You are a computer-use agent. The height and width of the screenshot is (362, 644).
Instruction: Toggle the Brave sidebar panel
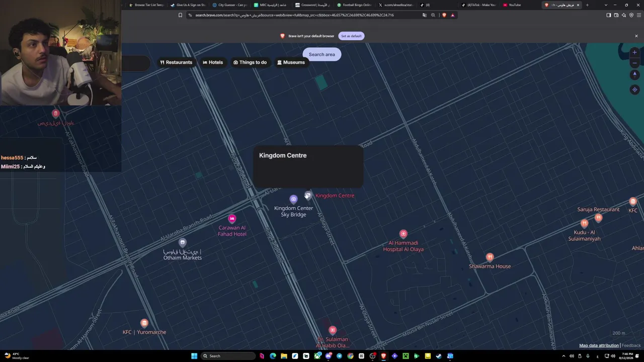pos(608,15)
